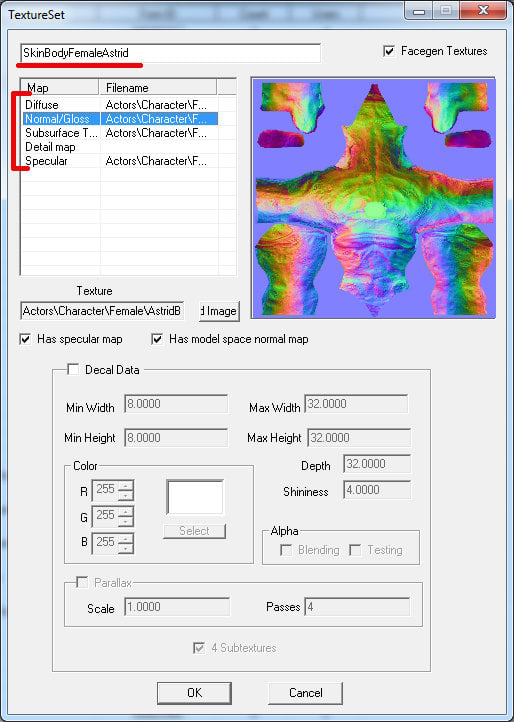Enable the Decal Data checkbox
The image size is (514, 722).
pos(73,369)
